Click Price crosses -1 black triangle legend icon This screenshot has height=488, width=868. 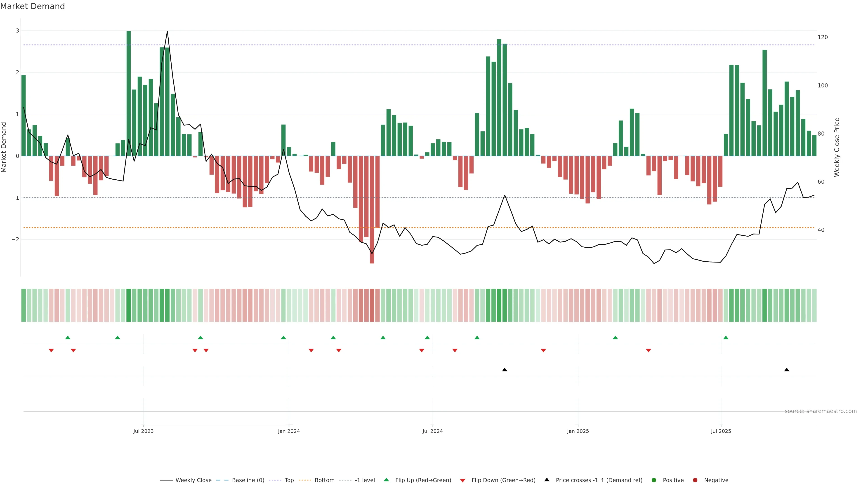[547, 480]
